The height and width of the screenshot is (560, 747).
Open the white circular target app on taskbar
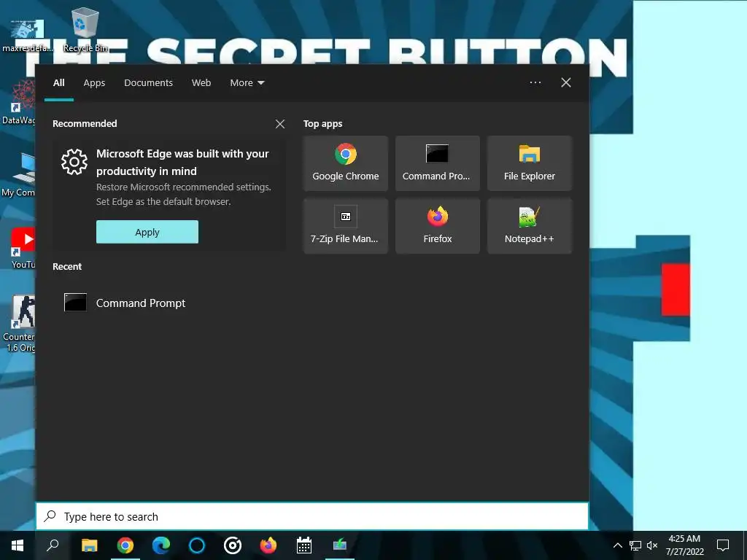[x=233, y=545]
